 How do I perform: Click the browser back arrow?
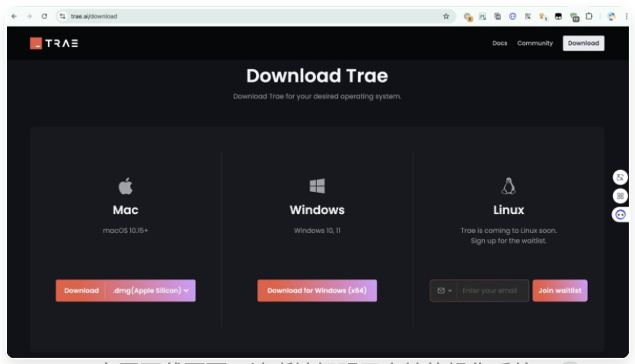[x=14, y=16]
